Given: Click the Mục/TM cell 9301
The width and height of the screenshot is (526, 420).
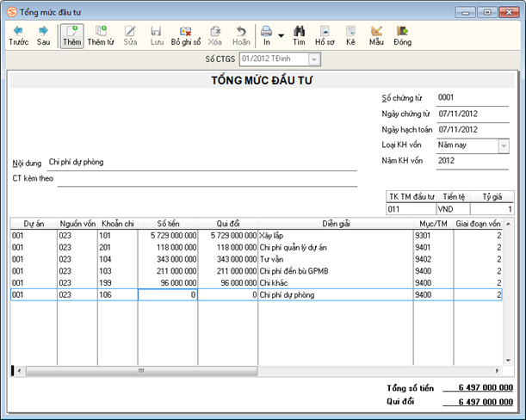Looking at the screenshot, I should point(433,236).
